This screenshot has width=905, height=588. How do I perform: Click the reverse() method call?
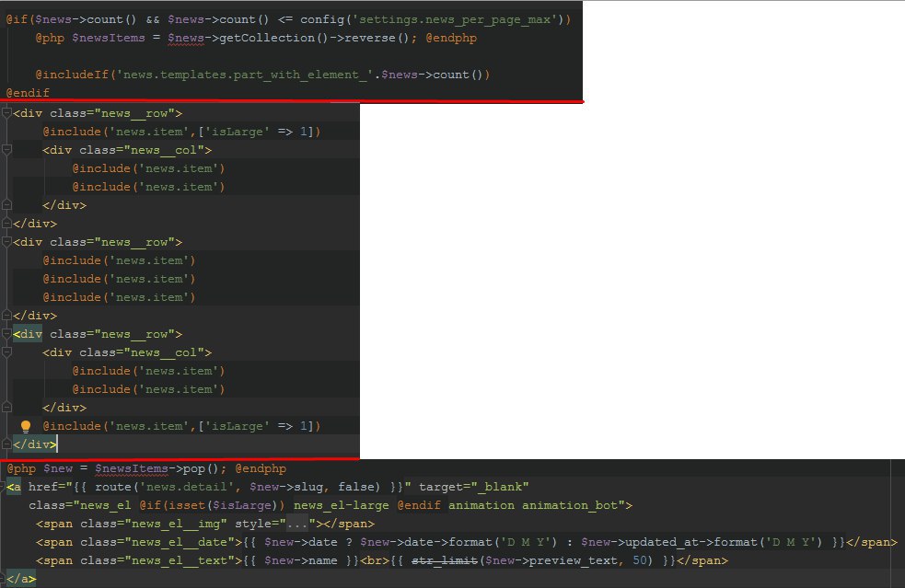tap(377, 38)
